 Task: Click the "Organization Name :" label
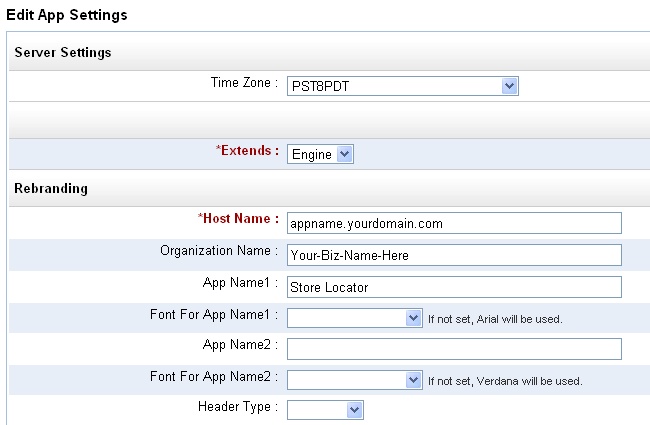(x=219, y=251)
